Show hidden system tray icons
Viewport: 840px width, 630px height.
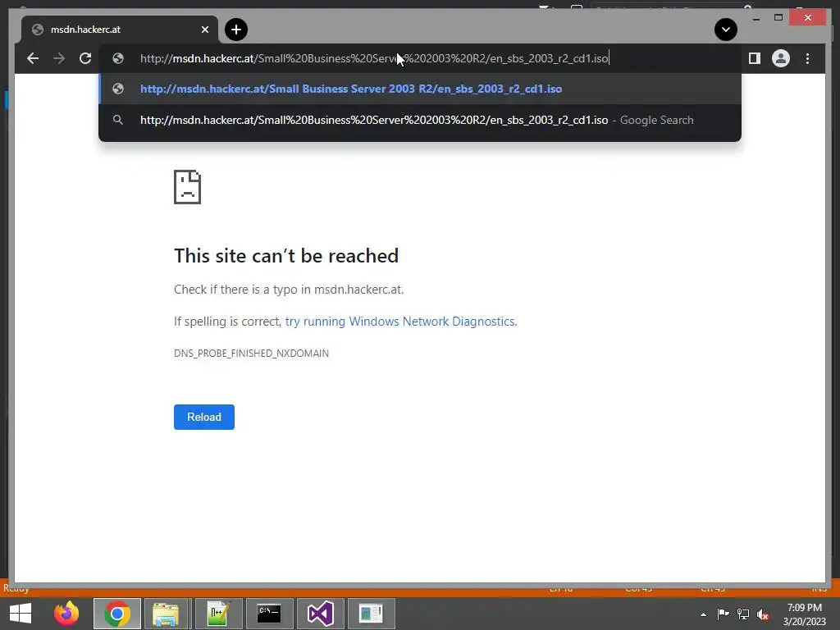coord(703,614)
